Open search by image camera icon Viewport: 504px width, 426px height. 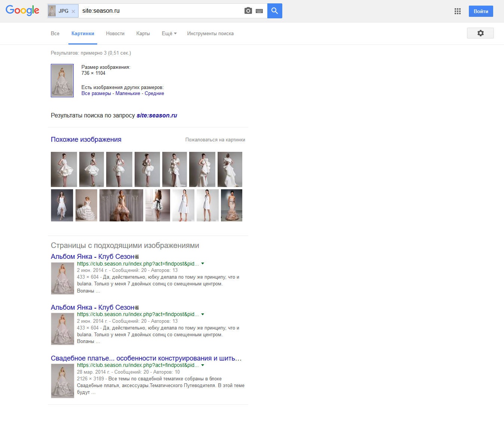click(x=248, y=11)
